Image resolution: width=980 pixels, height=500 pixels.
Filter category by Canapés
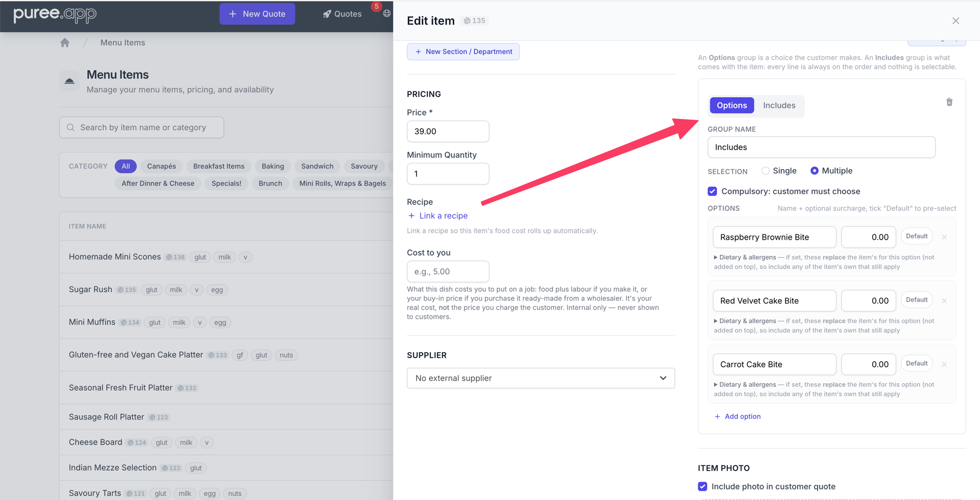[161, 166]
